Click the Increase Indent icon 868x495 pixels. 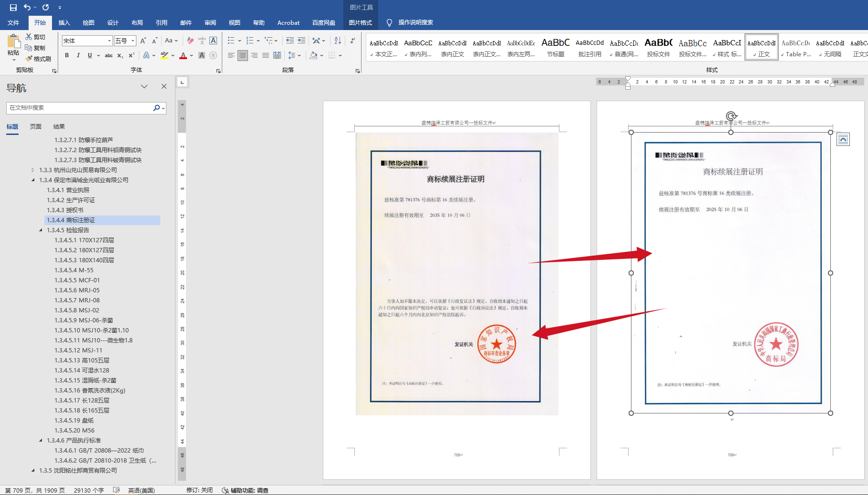click(x=301, y=41)
